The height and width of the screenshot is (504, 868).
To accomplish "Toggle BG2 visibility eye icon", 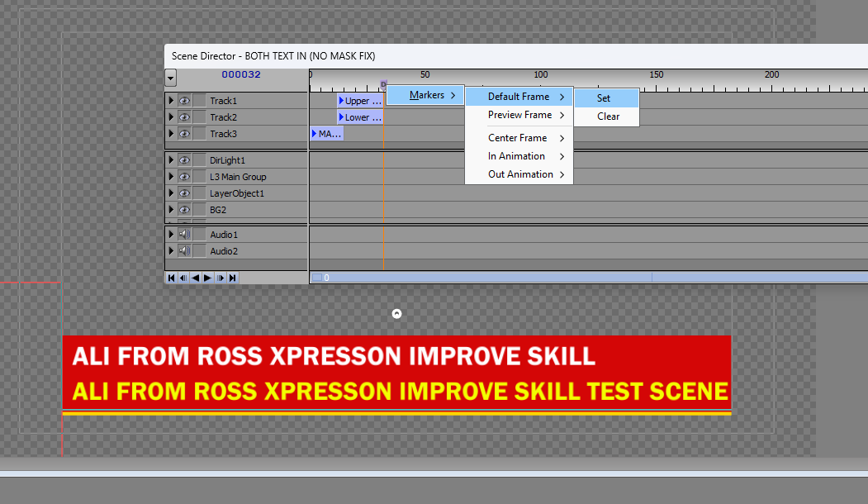I will tap(184, 210).
